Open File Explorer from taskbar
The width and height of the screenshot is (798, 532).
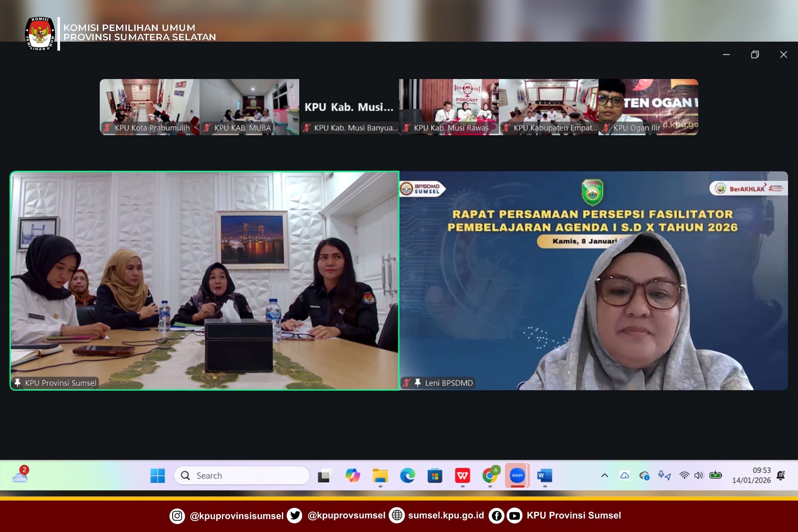[x=380, y=475]
